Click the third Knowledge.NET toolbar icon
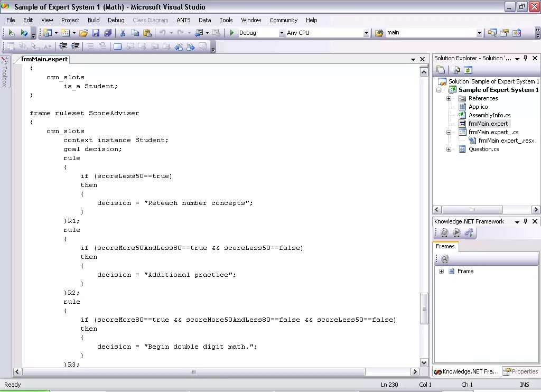Viewport: 541px width, 392px height. pyautogui.click(x=469, y=232)
